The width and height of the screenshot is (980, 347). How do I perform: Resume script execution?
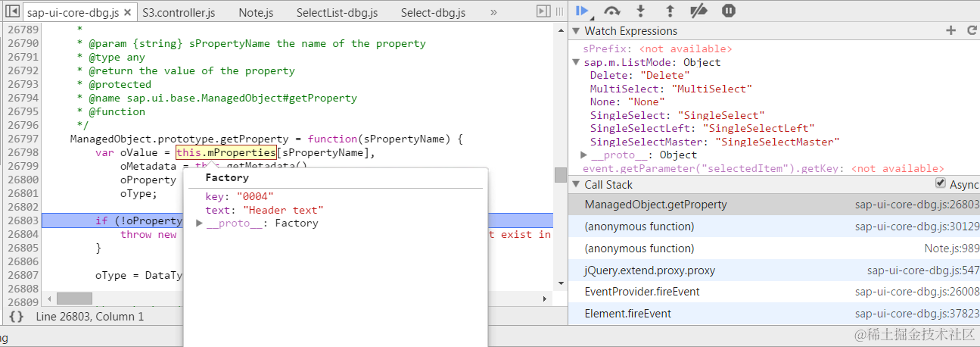click(x=582, y=11)
